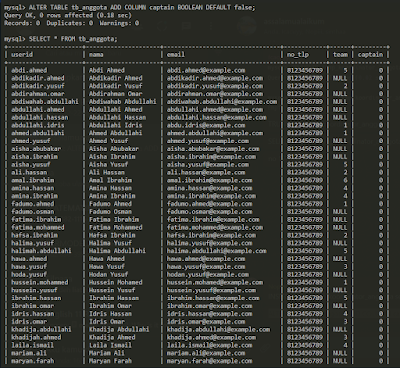The image size is (400, 368).
Task: Select nama cell 'Hodan Yusuf'
Action: [x=108, y=274]
